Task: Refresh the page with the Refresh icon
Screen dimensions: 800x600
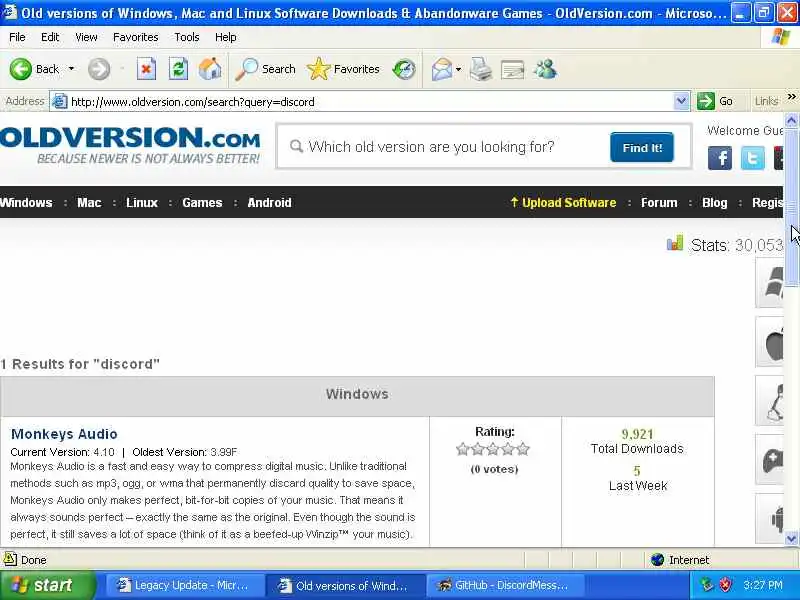Action: (x=178, y=69)
